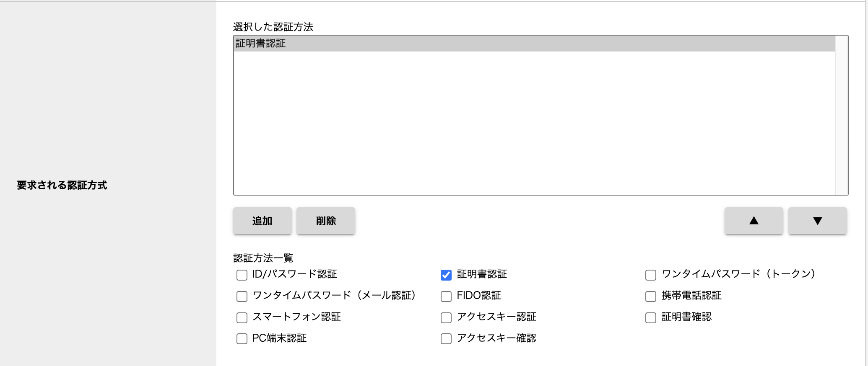Uncheck the 証明書認証 checkbox
This screenshot has width=868, height=366.
click(446, 275)
